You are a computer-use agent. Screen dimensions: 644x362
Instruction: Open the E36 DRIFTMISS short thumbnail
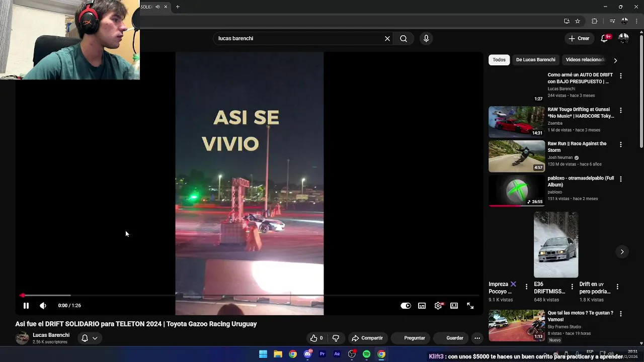pyautogui.click(x=556, y=245)
